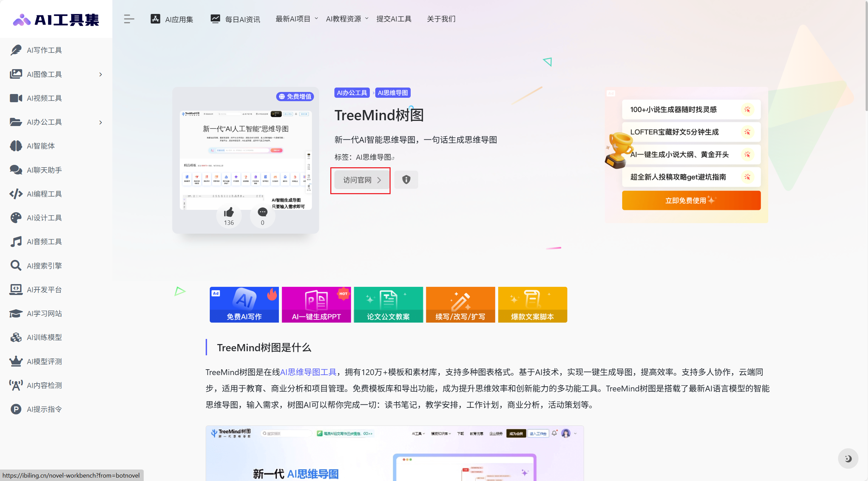Follow AI思维导图工具 link in description

(308, 372)
